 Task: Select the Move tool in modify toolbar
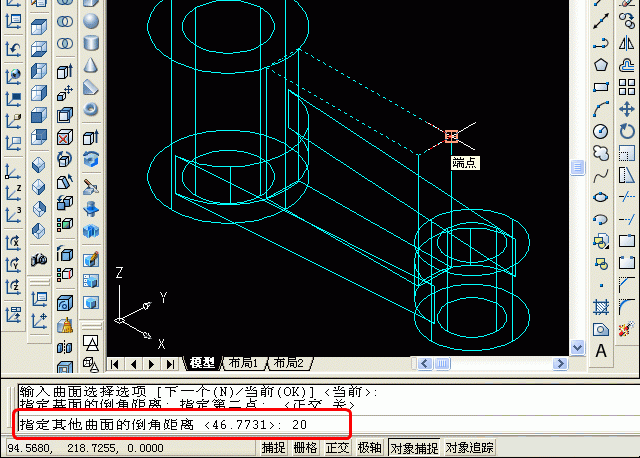click(x=627, y=108)
